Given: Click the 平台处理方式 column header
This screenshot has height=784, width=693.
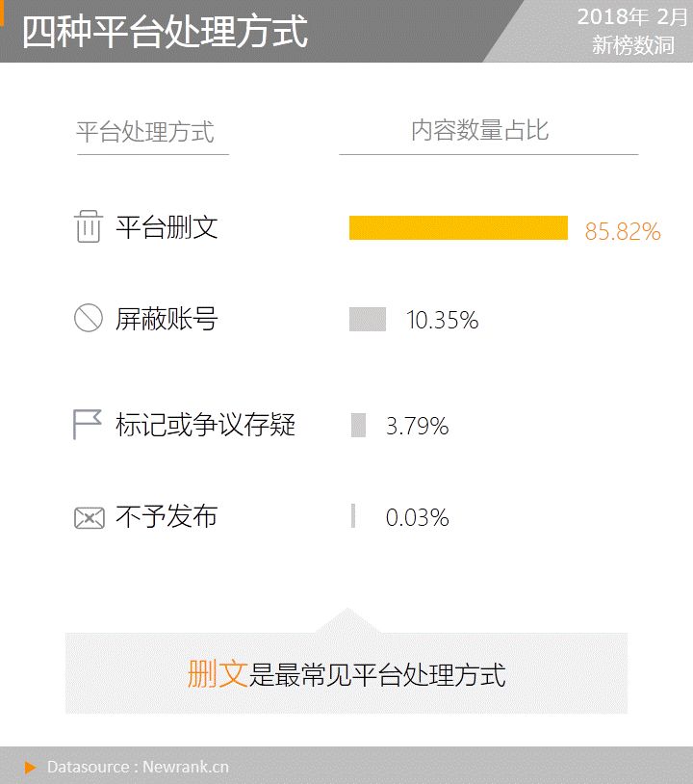Looking at the screenshot, I should coord(145,132).
